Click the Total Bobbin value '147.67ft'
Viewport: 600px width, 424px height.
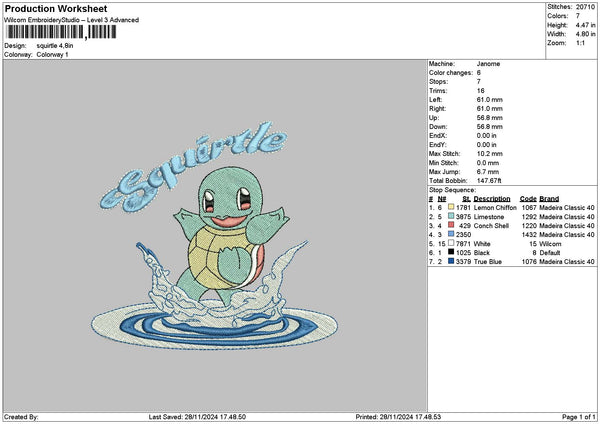489,181
